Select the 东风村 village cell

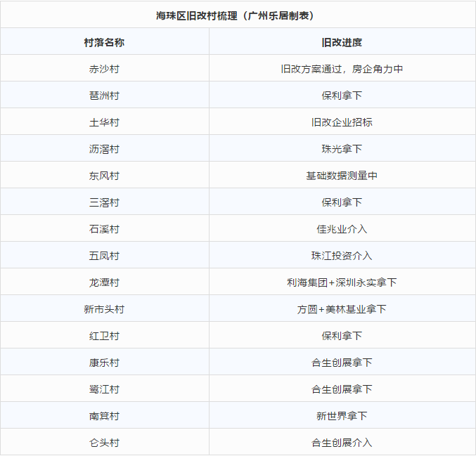[x=104, y=176]
